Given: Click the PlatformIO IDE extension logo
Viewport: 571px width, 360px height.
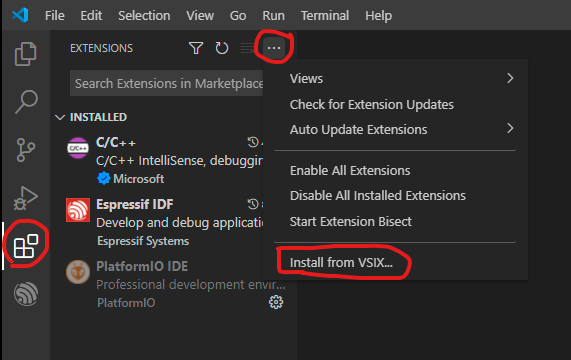Looking at the screenshot, I should coord(78,272).
